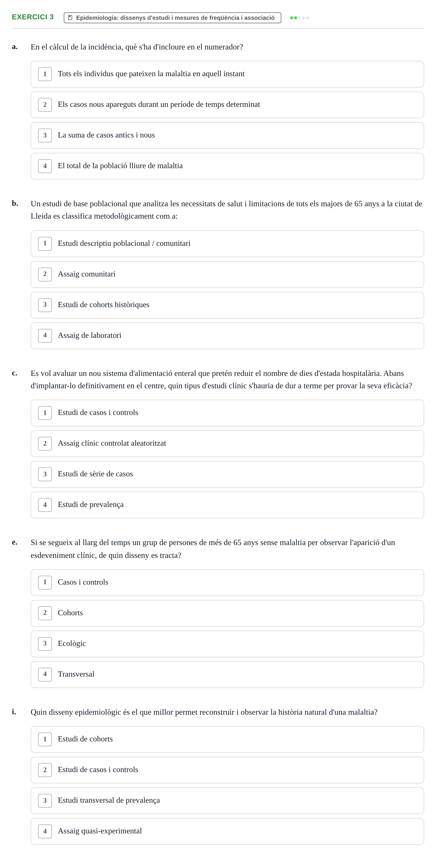The image size is (436, 868).
Task: Select option 2 'Els casos nous apareguts'
Action: tap(227, 105)
